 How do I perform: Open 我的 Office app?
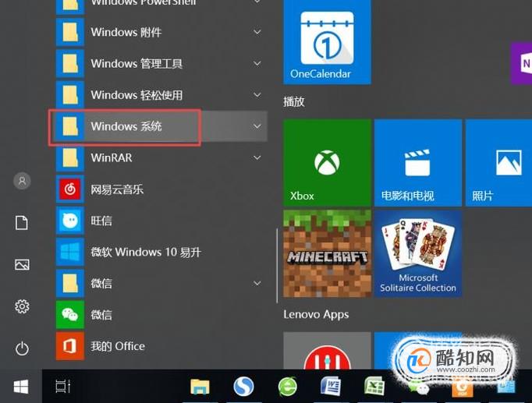(x=161, y=346)
